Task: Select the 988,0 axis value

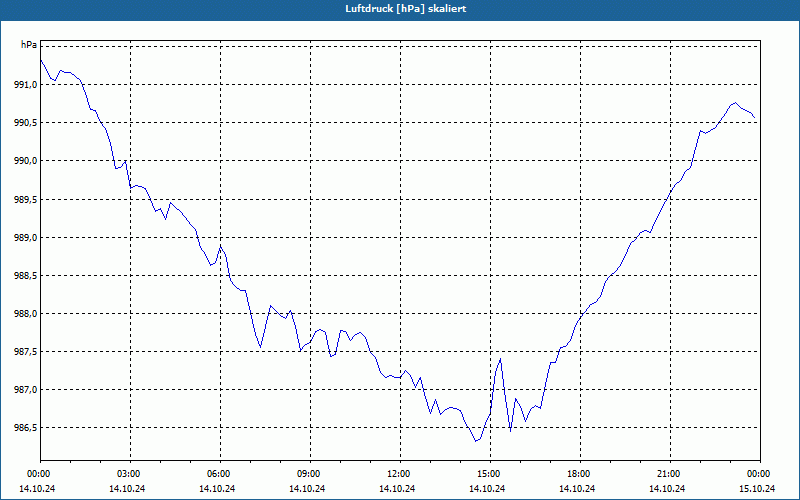Action: 26,314
